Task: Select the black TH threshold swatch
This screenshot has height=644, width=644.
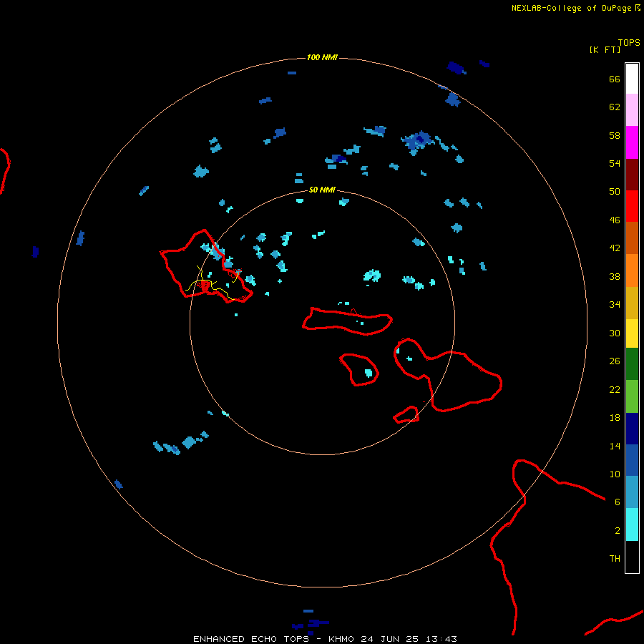Action: [x=632, y=557]
